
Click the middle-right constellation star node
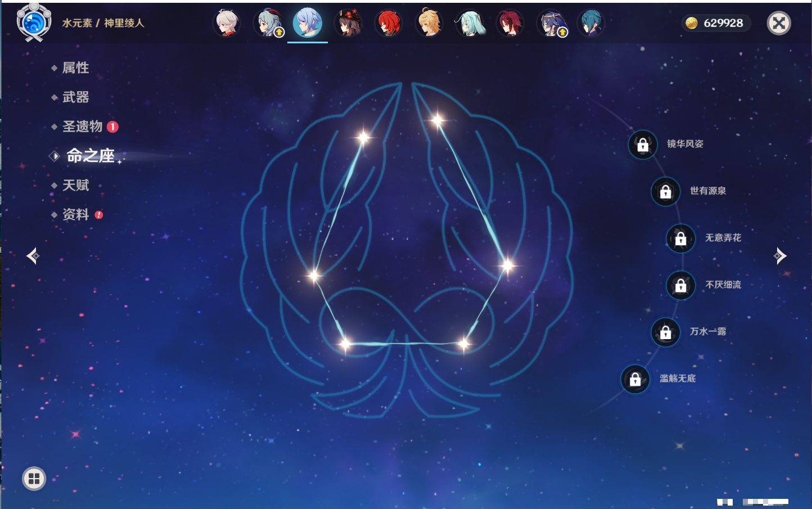[x=507, y=265]
